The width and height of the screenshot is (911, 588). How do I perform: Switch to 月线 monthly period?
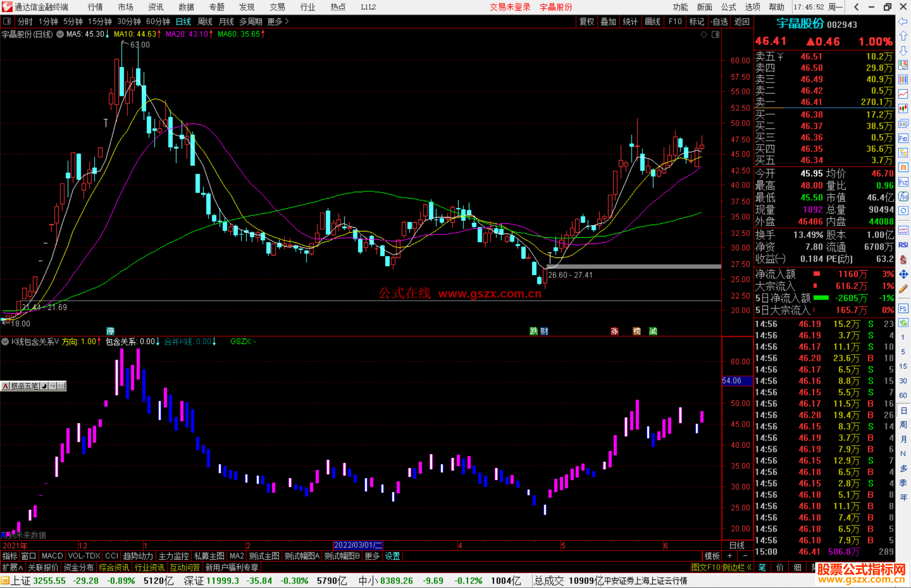click(226, 21)
